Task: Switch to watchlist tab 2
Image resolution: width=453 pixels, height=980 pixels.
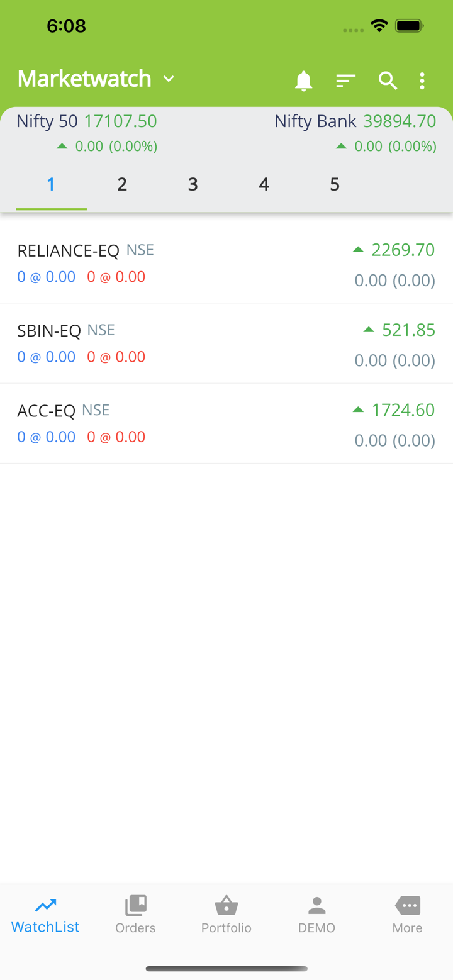Action: (122, 184)
